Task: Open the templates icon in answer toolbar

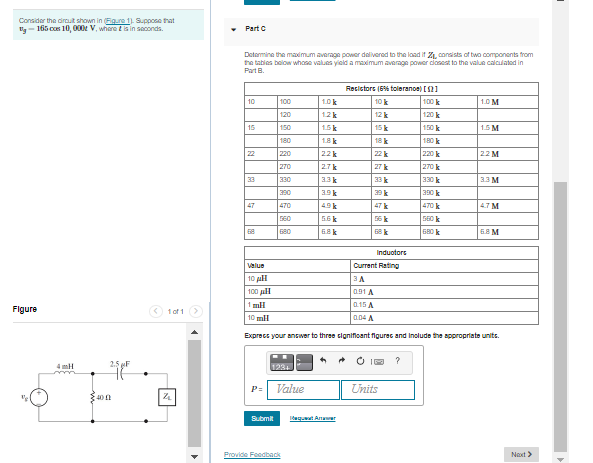Action: (x=281, y=362)
